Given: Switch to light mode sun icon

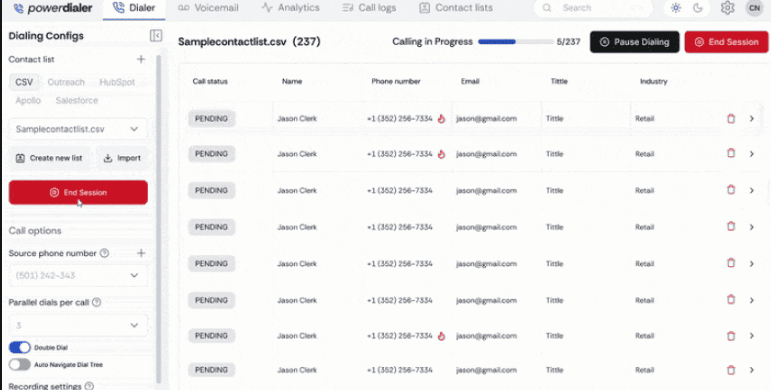Looking at the screenshot, I should click(676, 8).
